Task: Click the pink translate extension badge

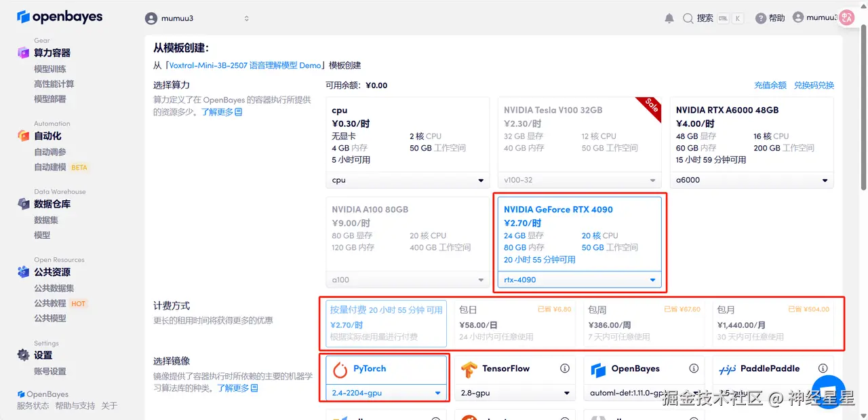Action: click(x=846, y=18)
